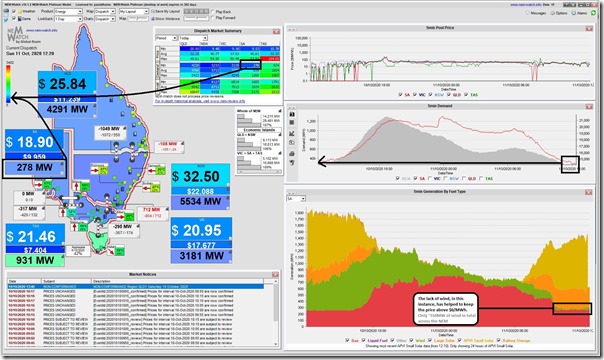Click the printer icon beside demand chart
This screenshot has height=360, width=604.
pyautogui.click(x=292, y=154)
